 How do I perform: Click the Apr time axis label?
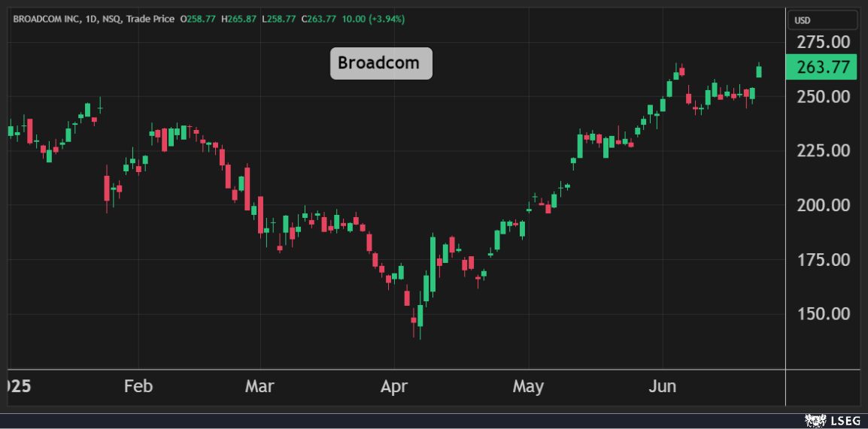[393, 386]
